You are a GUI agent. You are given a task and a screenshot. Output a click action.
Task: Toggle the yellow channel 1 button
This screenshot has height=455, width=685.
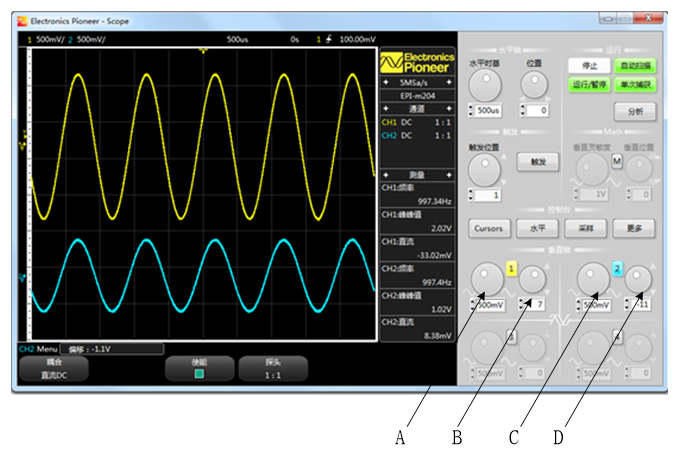coord(511,268)
